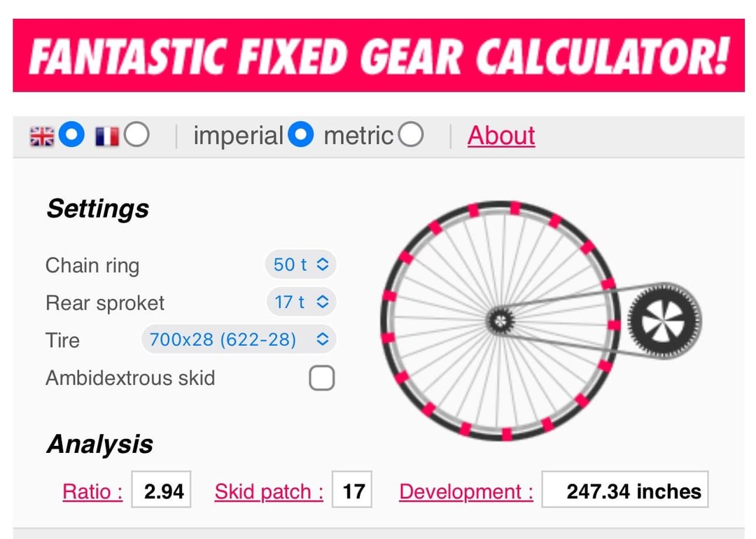Click the Development value field showing 247.34 inches
The height and width of the screenshot is (539, 756).
[x=625, y=489]
